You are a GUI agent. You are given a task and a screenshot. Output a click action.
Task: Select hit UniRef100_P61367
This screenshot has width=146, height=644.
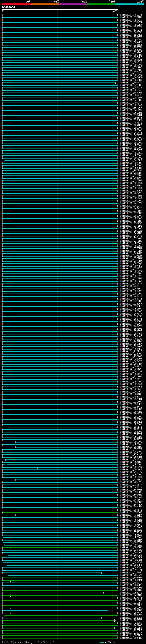(131, 281)
